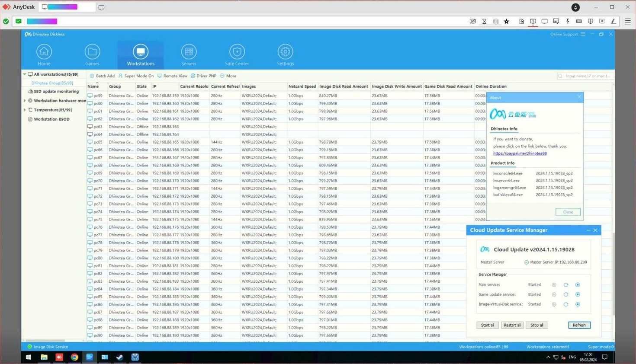Image resolution: width=636 pixels, height=364 pixels.
Task: Close About dialog with X
Action: click(579, 97)
